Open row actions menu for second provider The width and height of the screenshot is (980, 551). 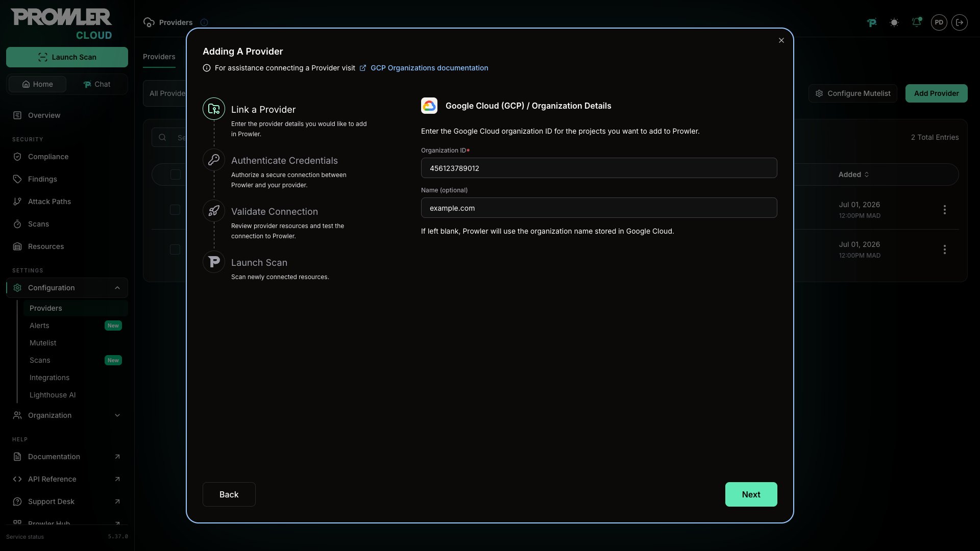point(945,249)
